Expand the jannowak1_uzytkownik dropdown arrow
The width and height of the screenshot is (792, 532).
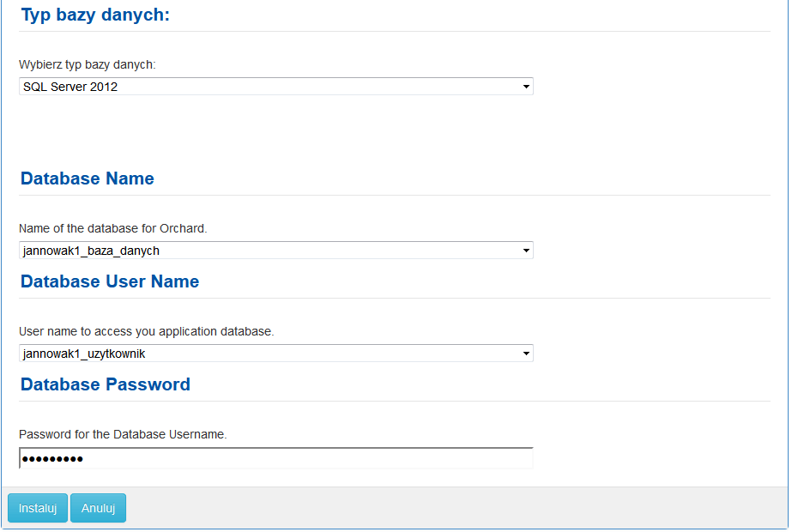coord(526,354)
